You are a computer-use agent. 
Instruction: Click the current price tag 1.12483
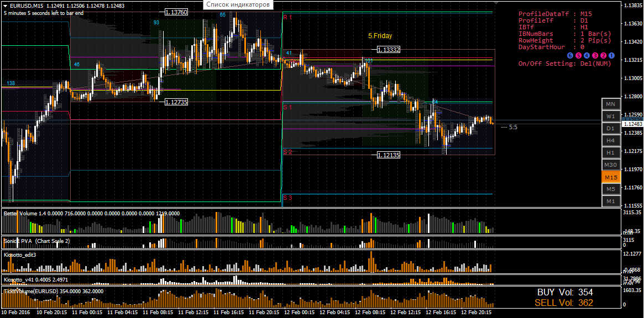[632, 124]
